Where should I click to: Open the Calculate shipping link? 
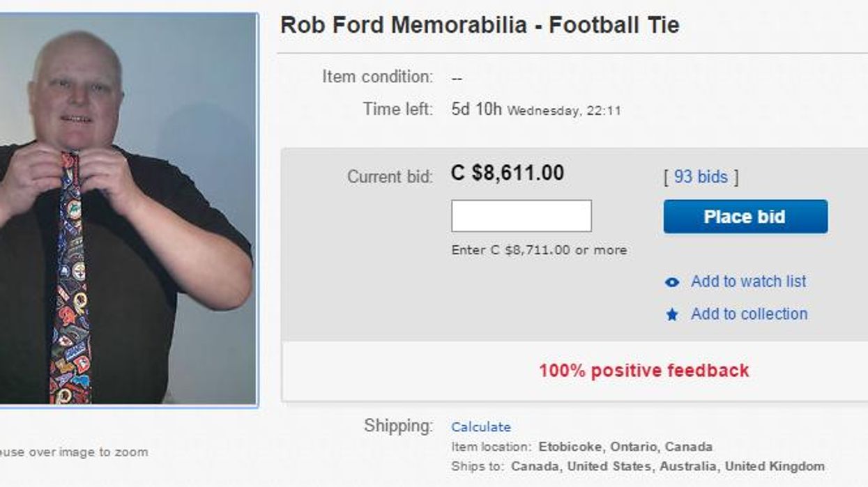(x=481, y=427)
